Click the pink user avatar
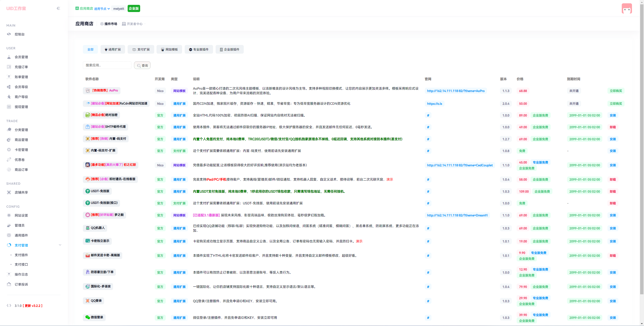 (627, 9)
